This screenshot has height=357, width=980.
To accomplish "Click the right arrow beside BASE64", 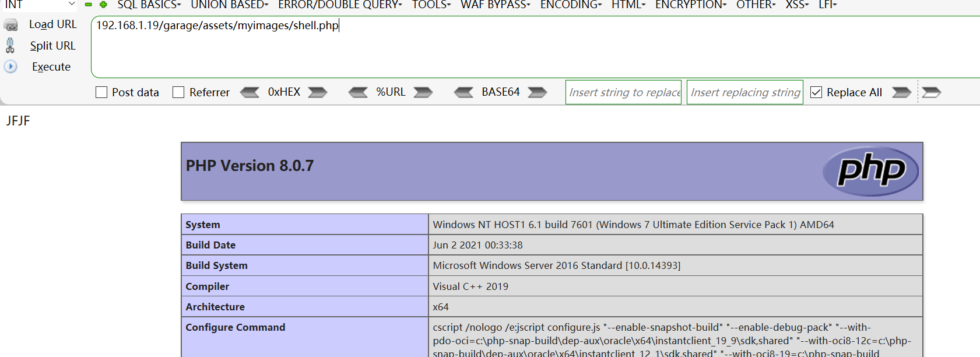I will tap(537, 92).
